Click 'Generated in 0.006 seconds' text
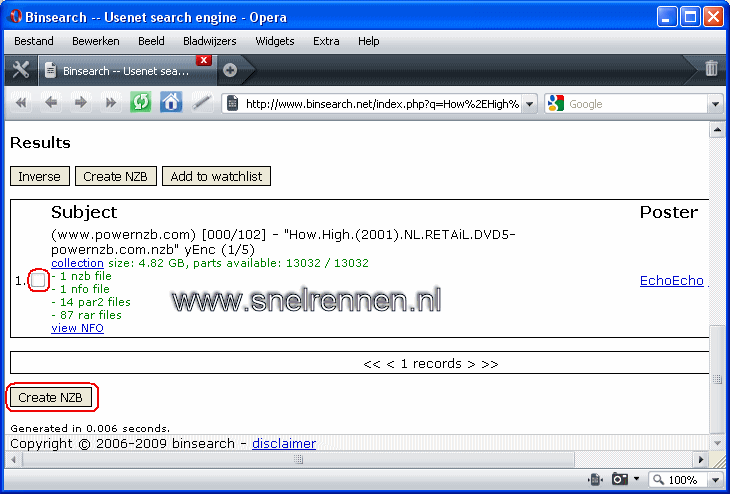 point(90,428)
